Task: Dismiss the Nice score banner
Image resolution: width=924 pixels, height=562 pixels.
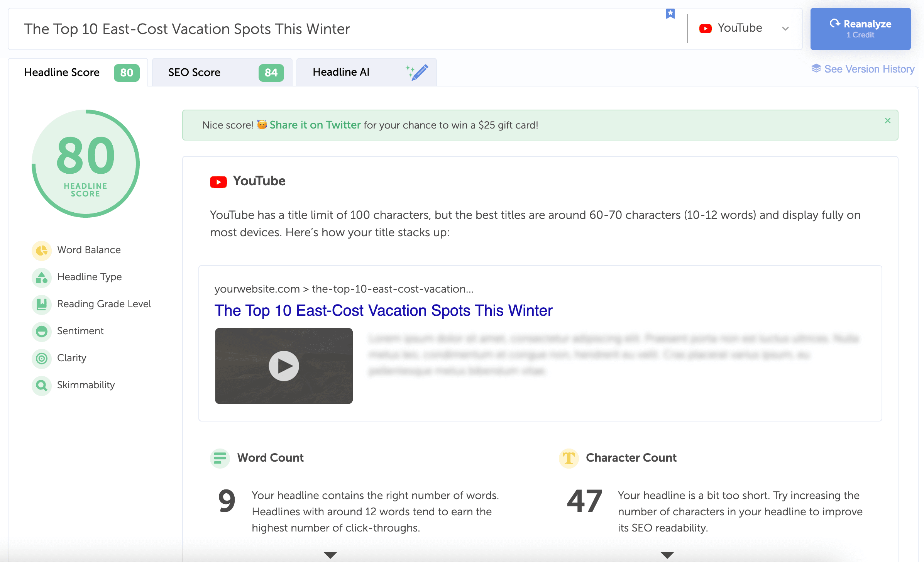Action: (x=888, y=121)
